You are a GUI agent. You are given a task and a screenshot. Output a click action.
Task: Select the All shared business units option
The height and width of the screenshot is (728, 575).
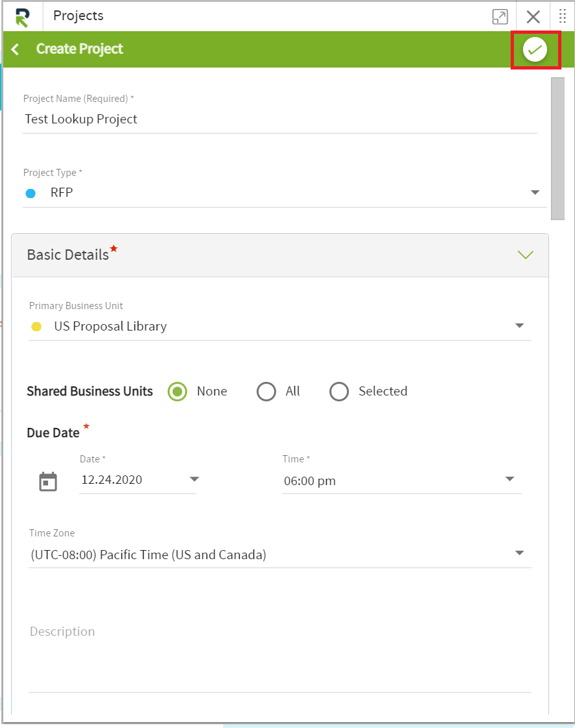coord(266,392)
